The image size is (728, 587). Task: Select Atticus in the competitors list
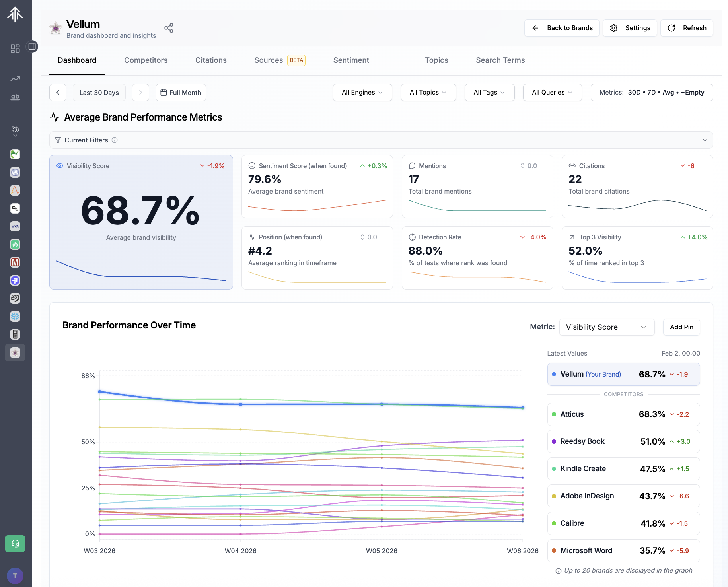click(x=623, y=414)
